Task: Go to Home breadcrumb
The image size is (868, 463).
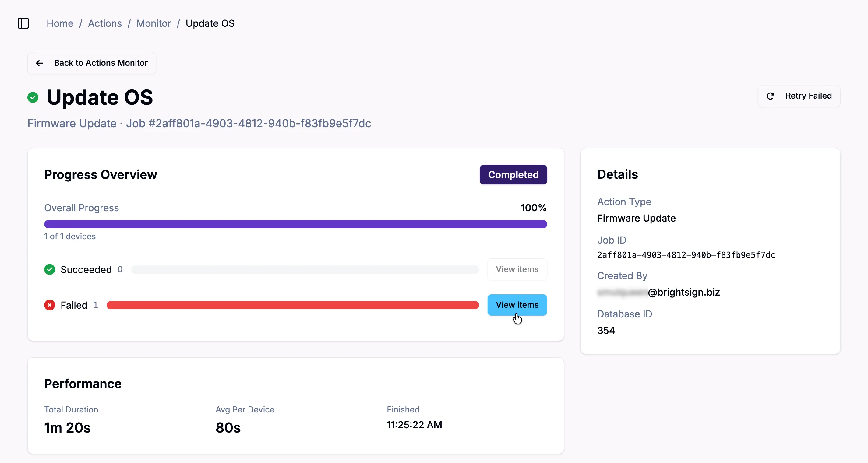Action: click(x=60, y=23)
